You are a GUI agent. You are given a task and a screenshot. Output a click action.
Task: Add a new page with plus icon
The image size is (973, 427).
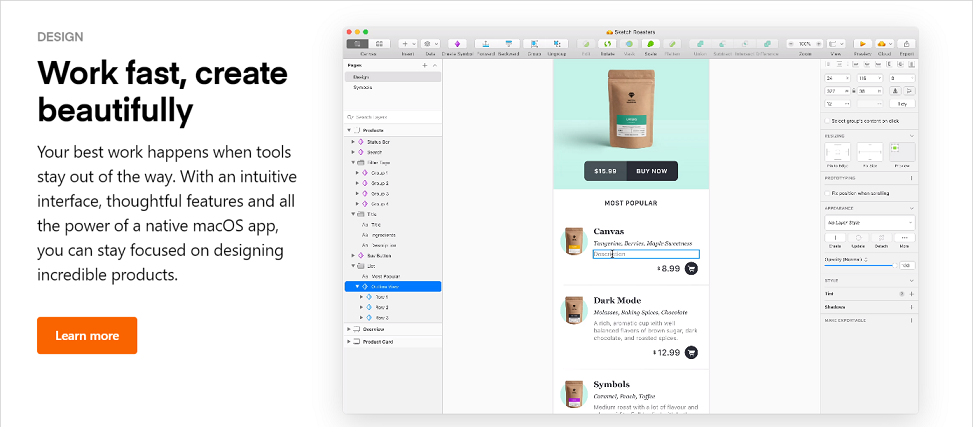click(425, 65)
